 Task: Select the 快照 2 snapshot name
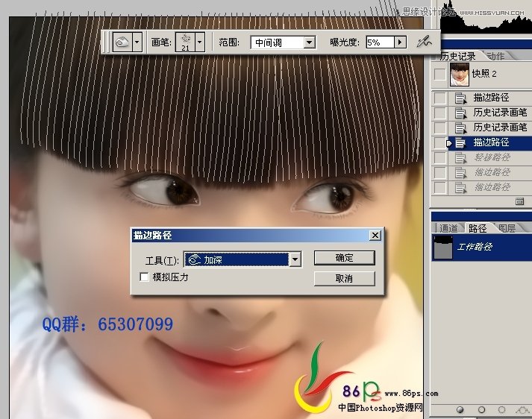(x=484, y=74)
